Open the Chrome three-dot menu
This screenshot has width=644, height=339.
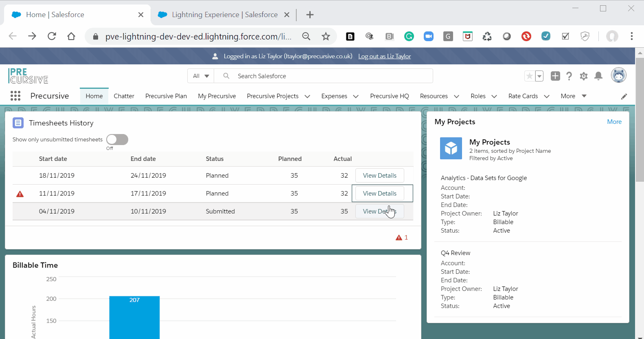632,36
